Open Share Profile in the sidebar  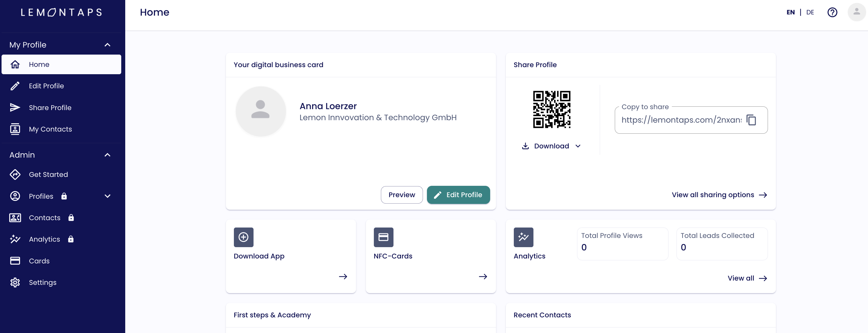[x=50, y=108]
